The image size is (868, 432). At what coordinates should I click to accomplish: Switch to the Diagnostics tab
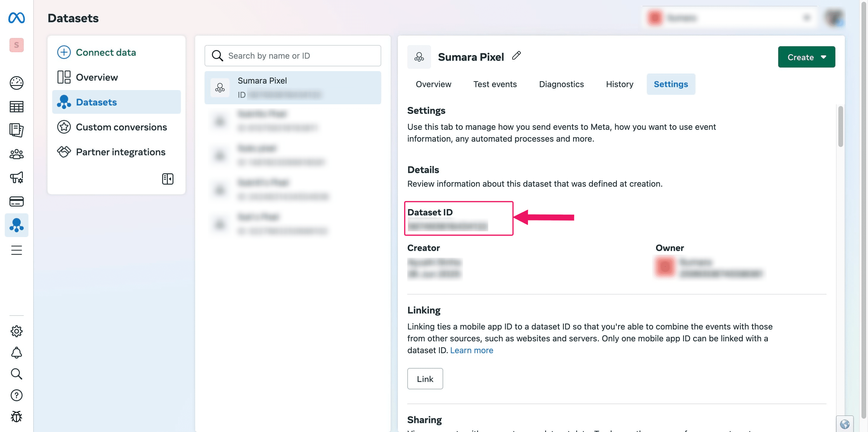(x=561, y=84)
